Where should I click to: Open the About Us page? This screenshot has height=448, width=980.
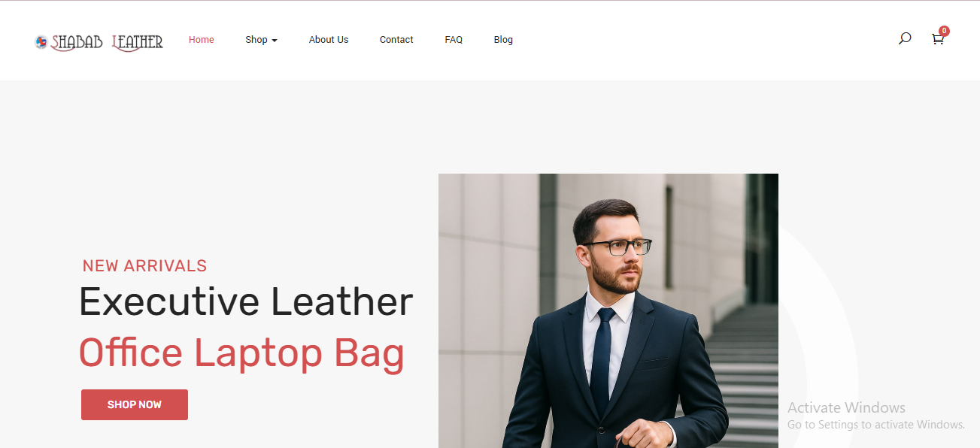point(329,40)
